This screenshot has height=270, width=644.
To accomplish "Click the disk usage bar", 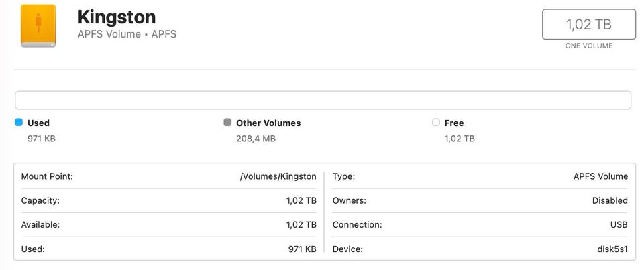I will [x=323, y=100].
